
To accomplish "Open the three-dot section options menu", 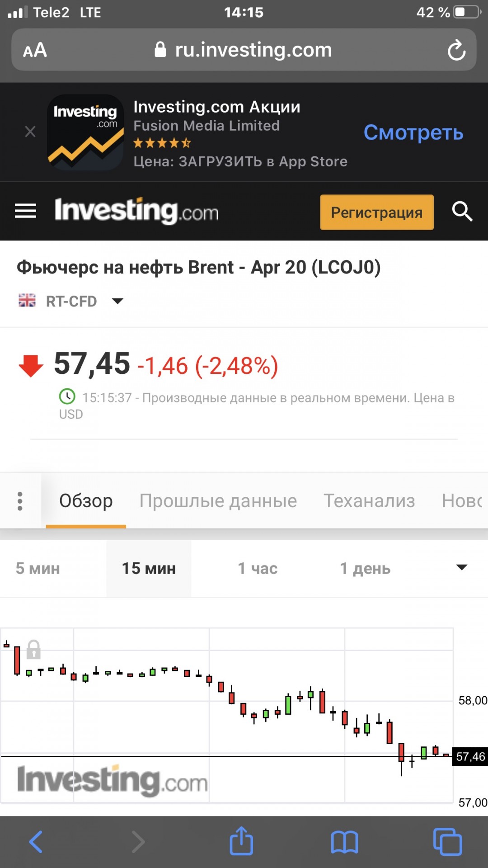I will coord(20,501).
